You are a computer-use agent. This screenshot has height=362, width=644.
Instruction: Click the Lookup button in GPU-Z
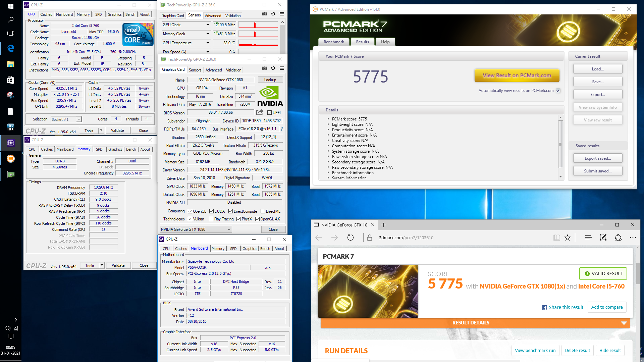pos(270,80)
